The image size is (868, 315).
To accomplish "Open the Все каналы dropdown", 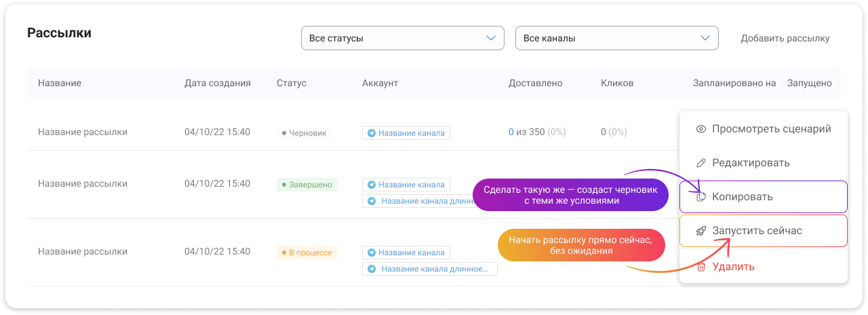I will point(616,38).
